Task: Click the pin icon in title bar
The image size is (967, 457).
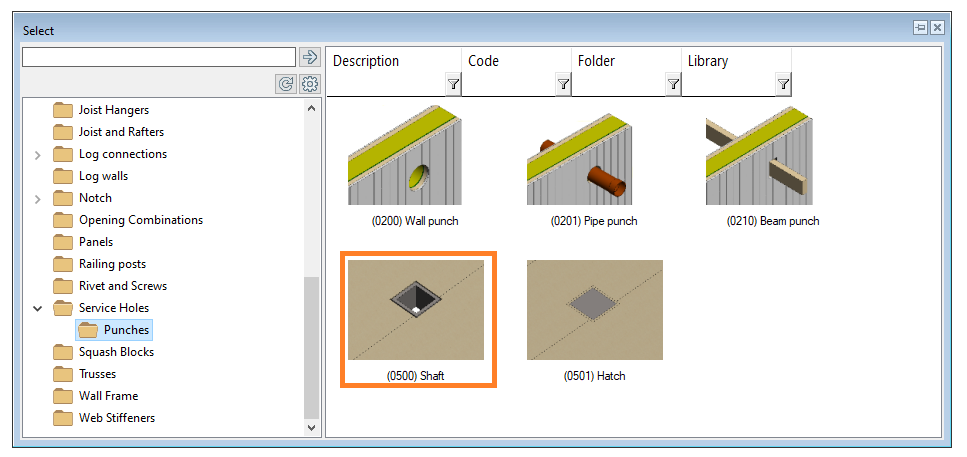Action: pyautogui.click(x=921, y=27)
